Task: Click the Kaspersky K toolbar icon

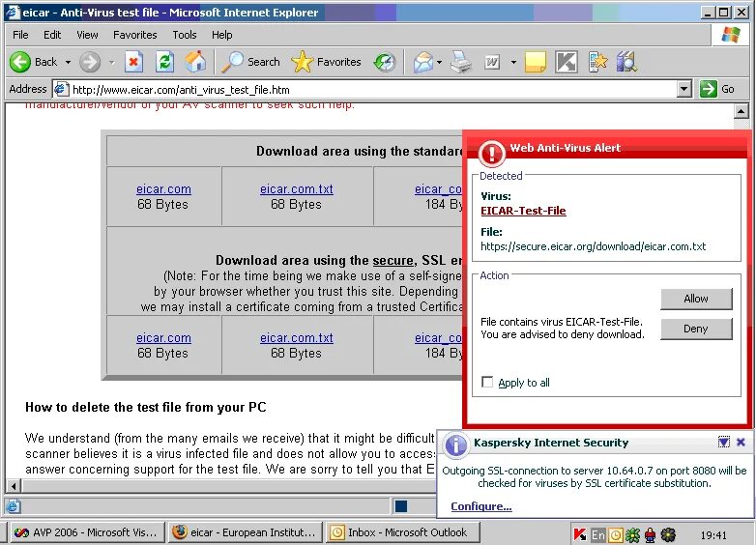Action: click(567, 62)
